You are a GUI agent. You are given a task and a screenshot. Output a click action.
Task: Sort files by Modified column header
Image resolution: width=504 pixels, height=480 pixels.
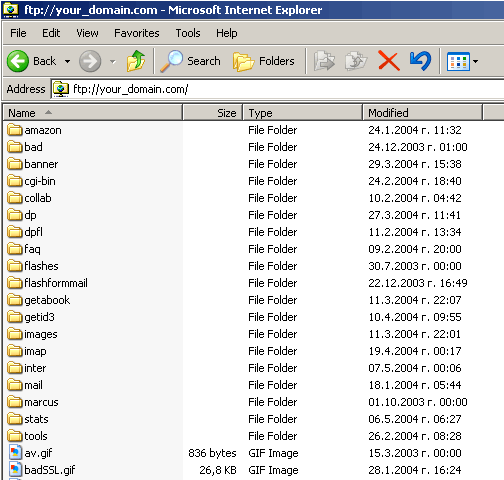(422, 113)
